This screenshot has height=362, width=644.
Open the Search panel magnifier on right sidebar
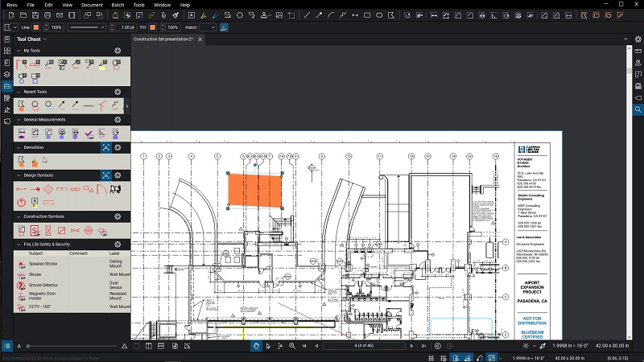click(638, 109)
